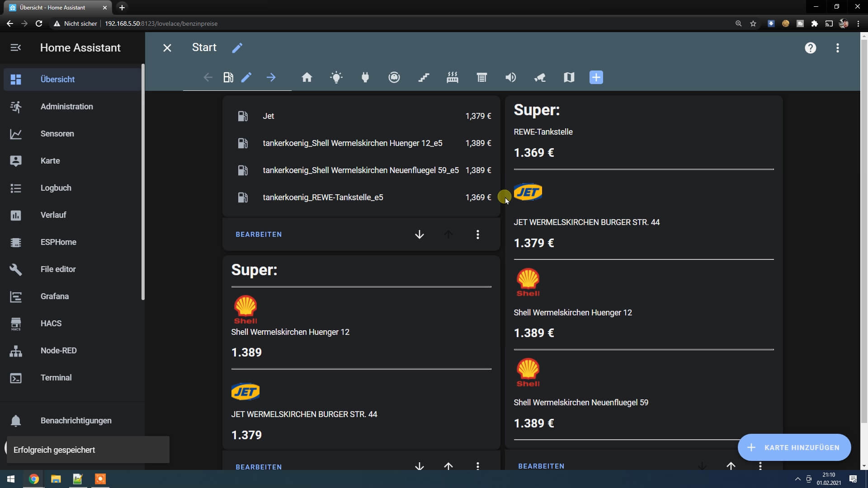
Task: Click KARTE HINZUFÜGEN button
Action: (x=794, y=447)
